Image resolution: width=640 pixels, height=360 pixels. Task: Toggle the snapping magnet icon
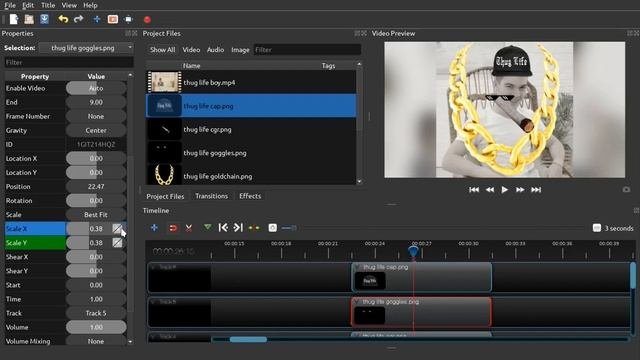pyautogui.click(x=173, y=228)
